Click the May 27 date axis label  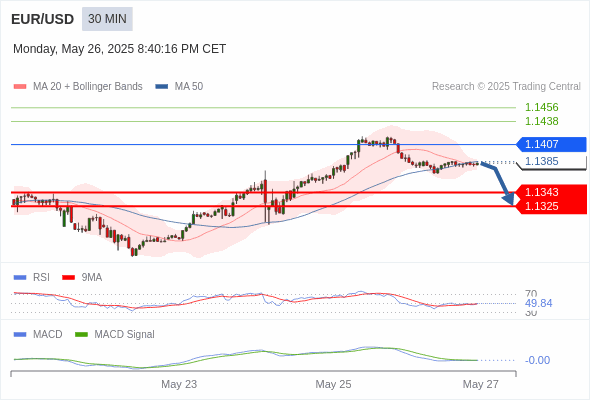click(x=481, y=384)
